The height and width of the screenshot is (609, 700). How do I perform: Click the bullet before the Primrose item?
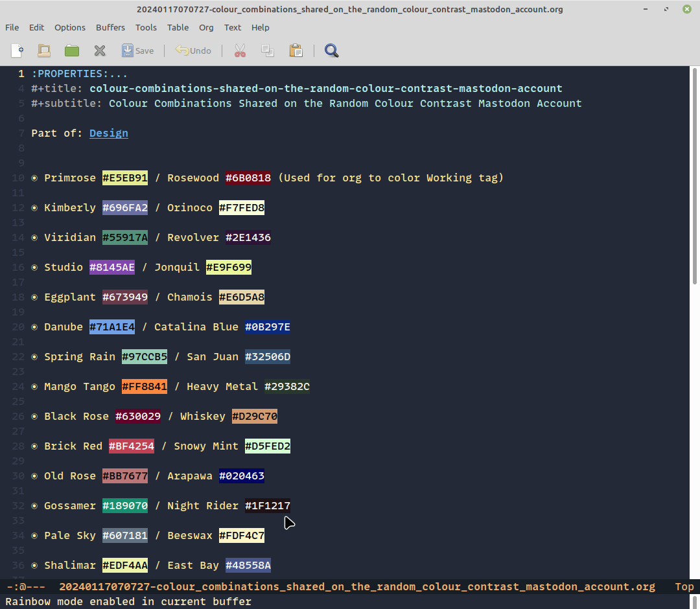click(34, 178)
